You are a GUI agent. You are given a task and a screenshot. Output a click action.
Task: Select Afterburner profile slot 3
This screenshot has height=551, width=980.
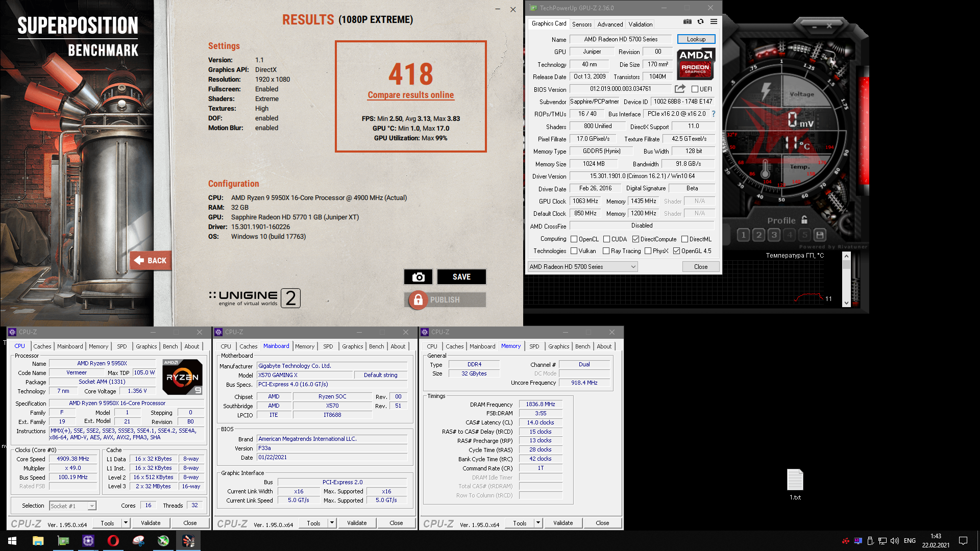774,235
